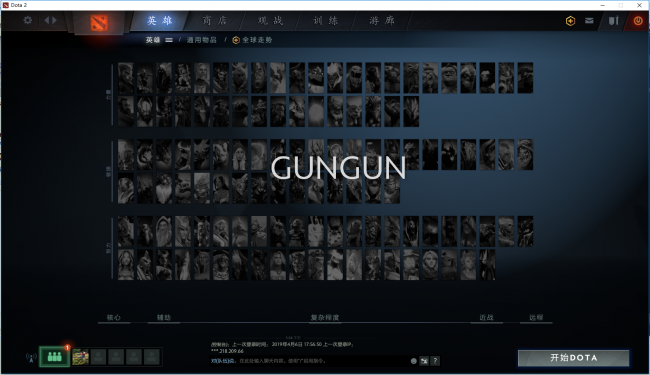650x375 pixels.
Task: Switch to the 训练 tab
Action: (x=326, y=21)
